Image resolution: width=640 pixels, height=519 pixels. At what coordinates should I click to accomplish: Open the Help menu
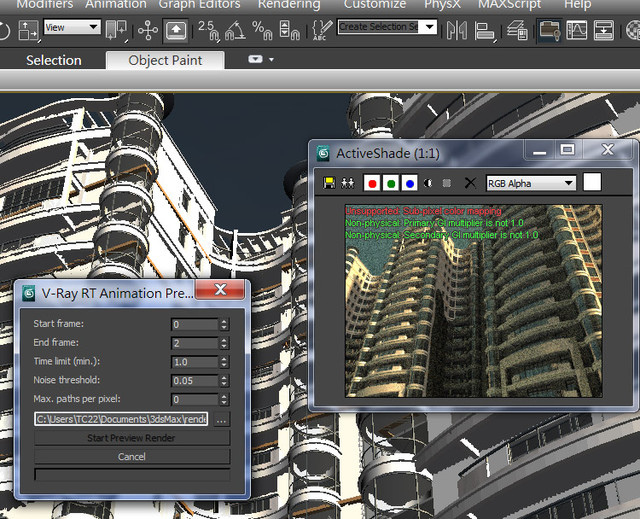point(578,4)
